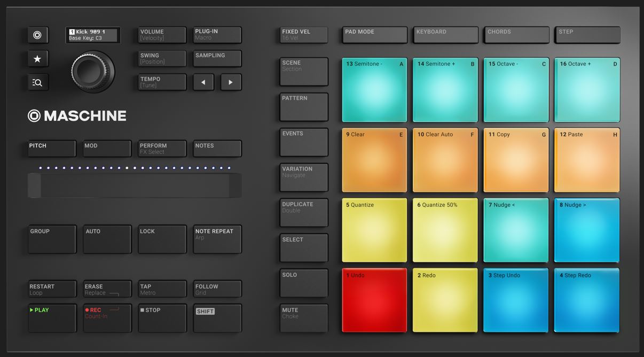Click the touch strip slider
This screenshot has height=357, width=644.
coord(135,185)
